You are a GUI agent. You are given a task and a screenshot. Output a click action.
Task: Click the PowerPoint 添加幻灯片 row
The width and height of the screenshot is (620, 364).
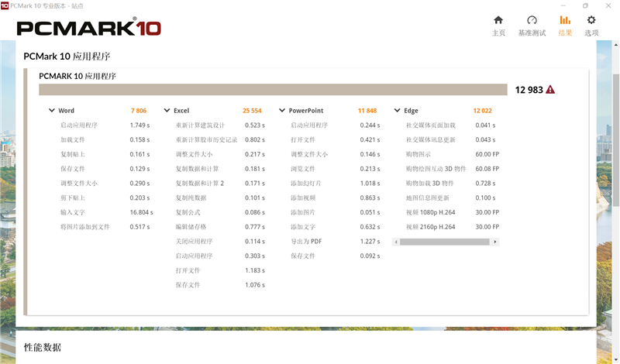coord(336,184)
